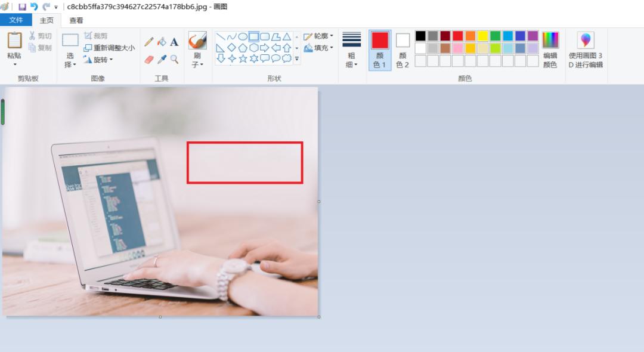The height and width of the screenshot is (352, 644).
Task: Select the cloud callout shape
Action: tap(287, 58)
